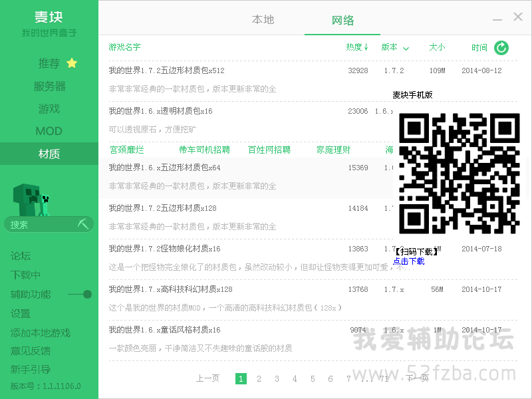Click the description 可以透视原石，方便挖矿

152,129
